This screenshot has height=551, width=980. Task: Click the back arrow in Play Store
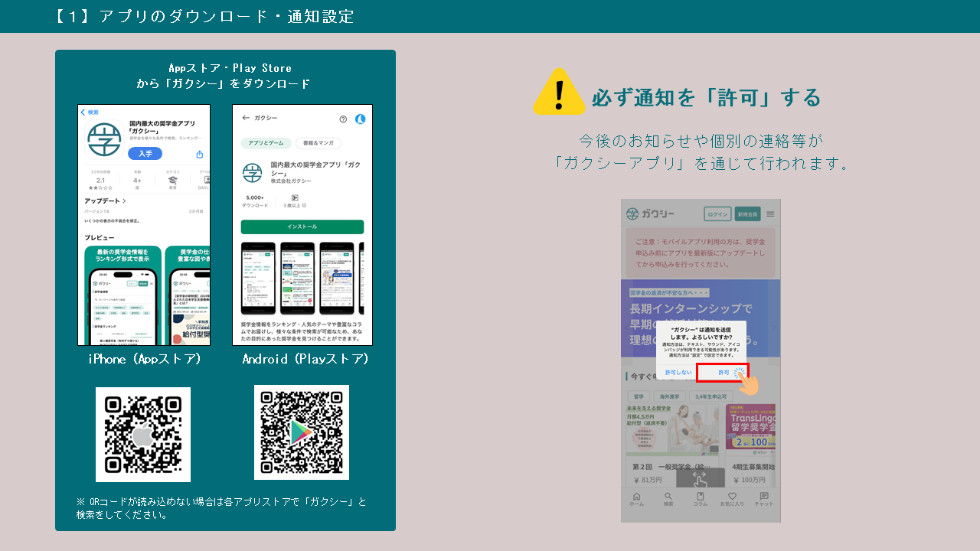click(246, 119)
